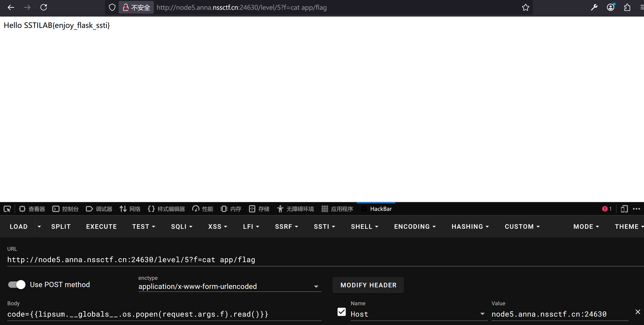This screenshot has width=644, height=325.
Task: Open the extensions puzzle icon
Action: pos(627,7)
